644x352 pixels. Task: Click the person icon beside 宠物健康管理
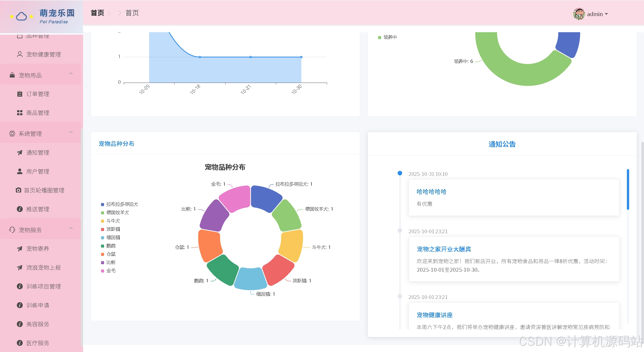[20, 54]
